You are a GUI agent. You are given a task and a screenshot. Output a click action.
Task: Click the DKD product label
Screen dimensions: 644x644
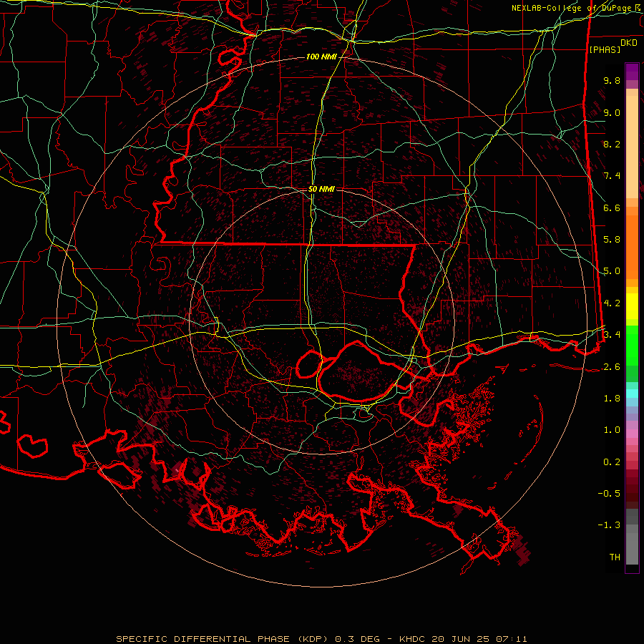click(629, 43)
